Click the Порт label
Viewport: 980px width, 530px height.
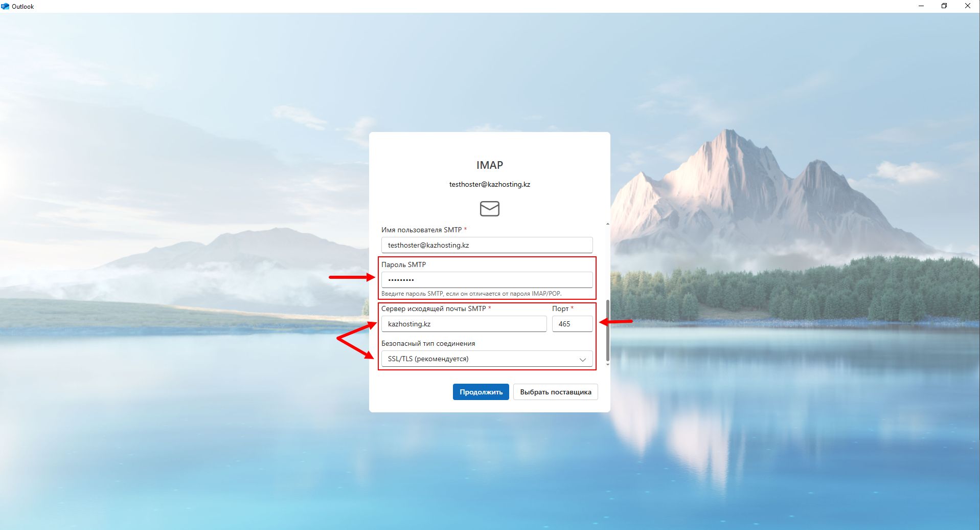560,308
